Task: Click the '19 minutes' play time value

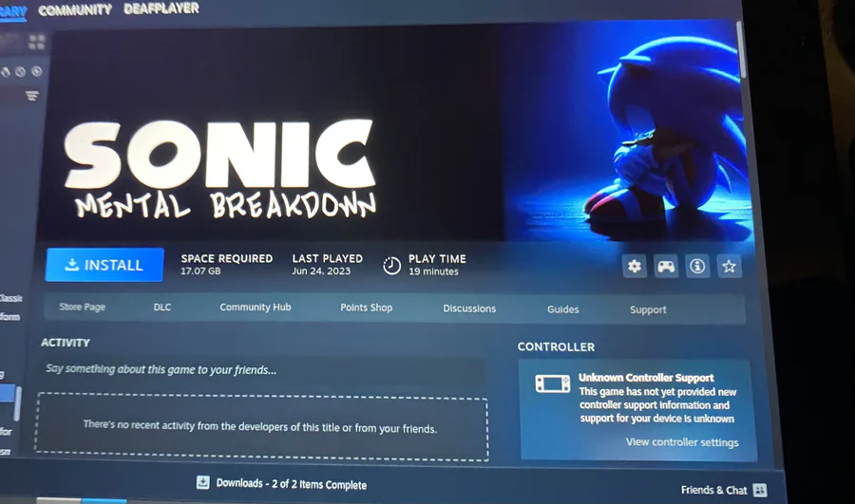Action: click(433, 271)
